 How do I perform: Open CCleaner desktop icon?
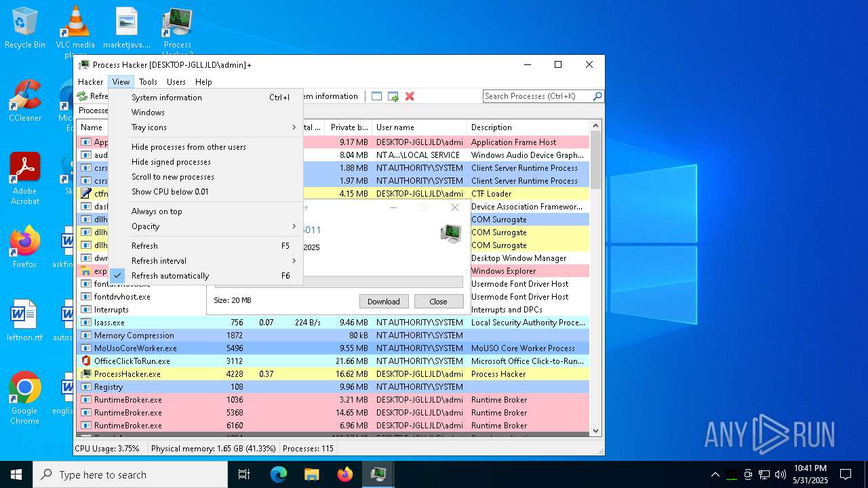point(25,101)
